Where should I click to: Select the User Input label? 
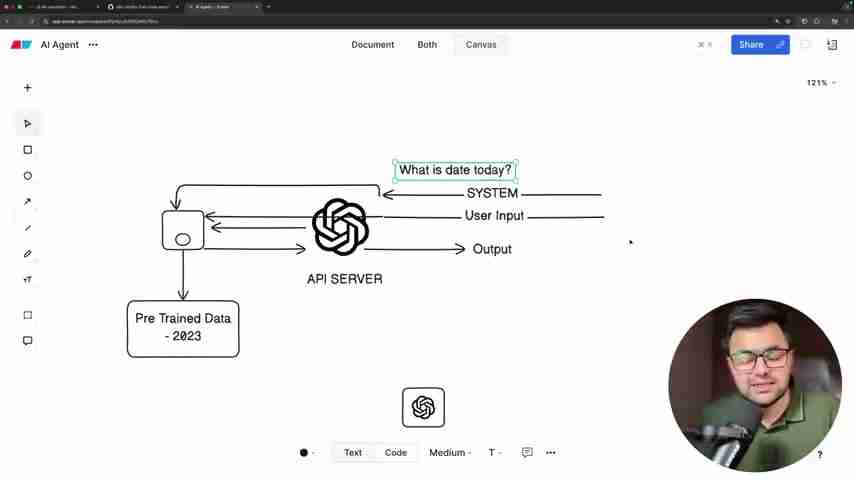[x=494, y=216]
